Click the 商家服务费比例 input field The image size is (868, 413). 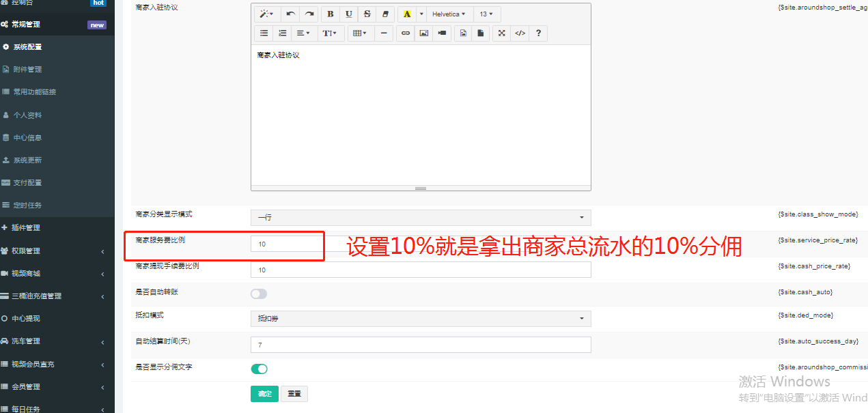[x=421, y=244]
